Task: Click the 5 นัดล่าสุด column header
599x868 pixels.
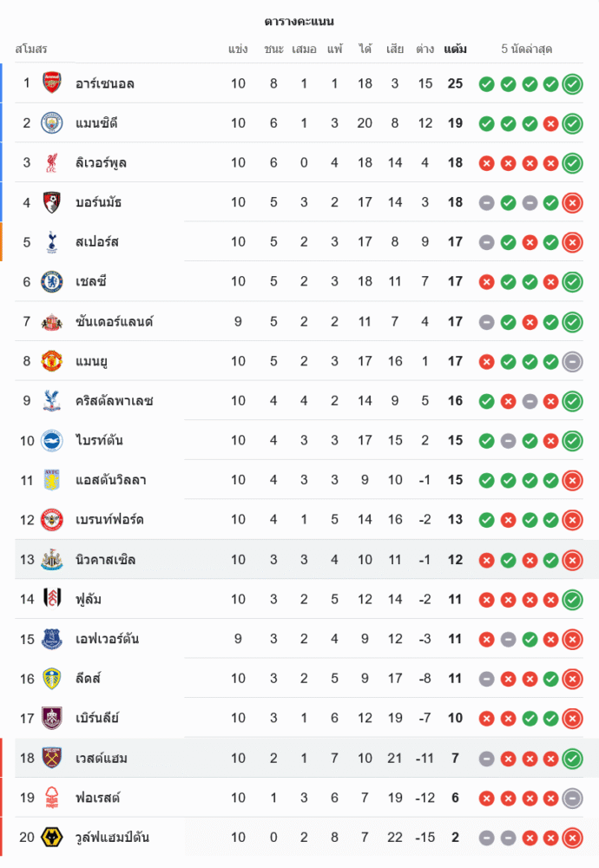Action: [x=527, y=49]
